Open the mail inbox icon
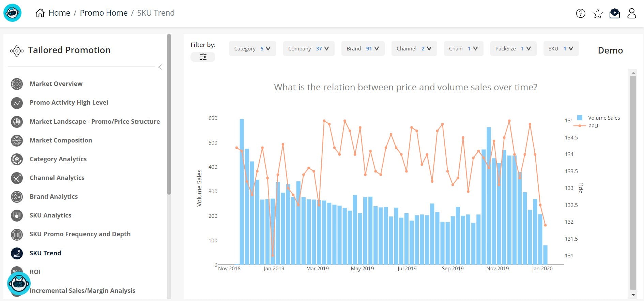Image resolution: width=644 pixels, height=301 pixels. tap(614, 13)
